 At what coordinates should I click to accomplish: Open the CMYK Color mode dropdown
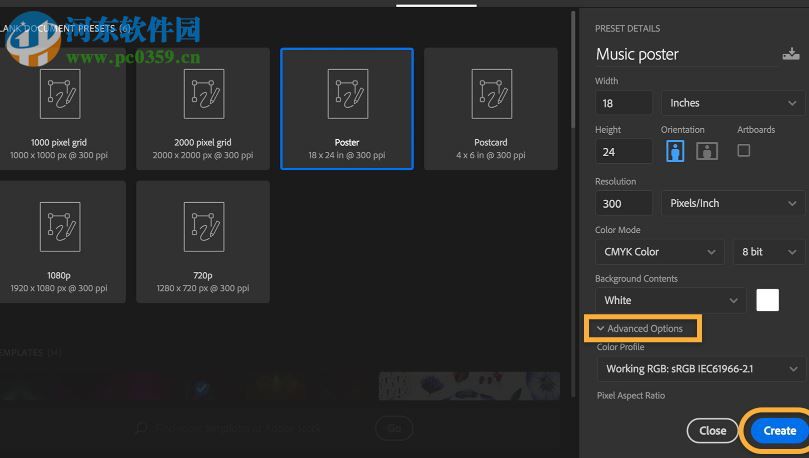point(659,252)
